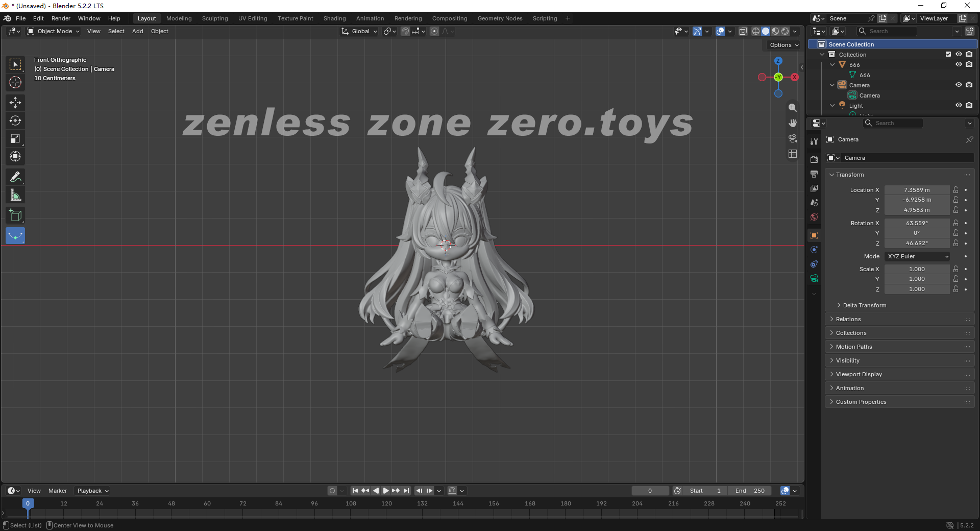This screenshot has width=980, height=531.
Task: Switch to the Shading workspace tab
Action: 334,18
